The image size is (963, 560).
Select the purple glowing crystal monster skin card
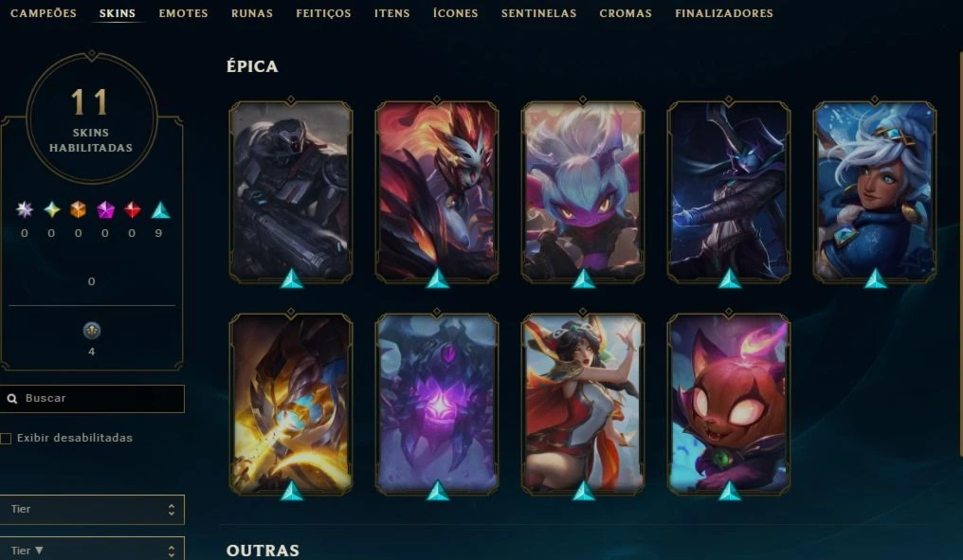point(437,404)
